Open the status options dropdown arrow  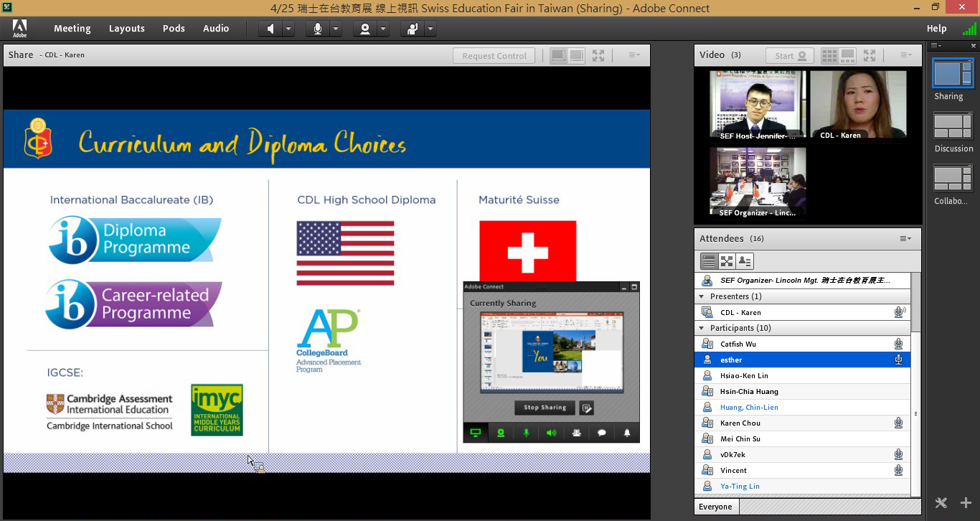pos(430,29)
